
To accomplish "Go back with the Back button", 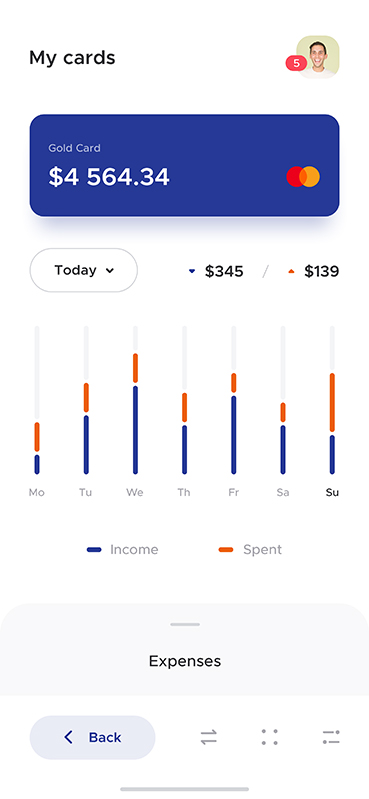I will point(92,737).
